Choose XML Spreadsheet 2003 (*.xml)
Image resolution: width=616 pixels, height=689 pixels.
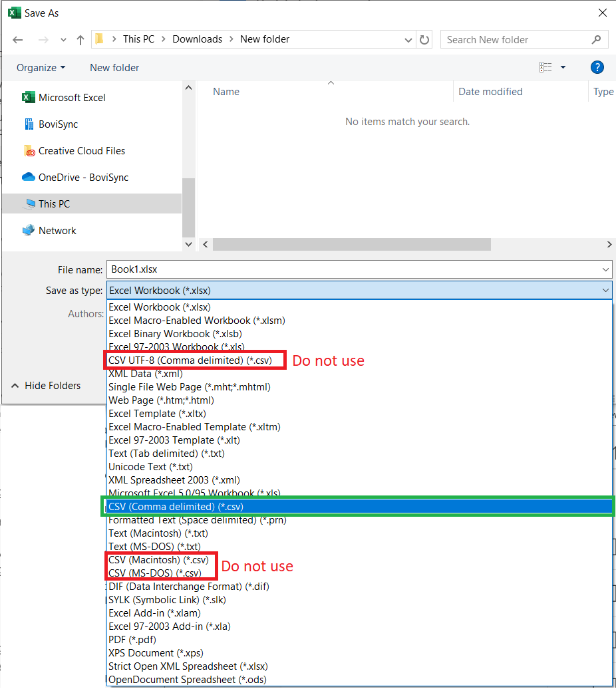click(x=360, y=480)
